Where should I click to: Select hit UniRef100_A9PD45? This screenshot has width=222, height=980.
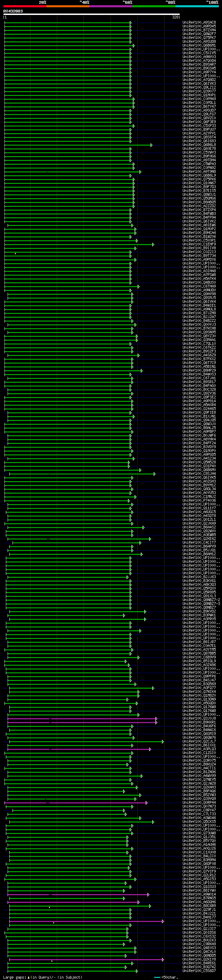(x=199, y=26)
